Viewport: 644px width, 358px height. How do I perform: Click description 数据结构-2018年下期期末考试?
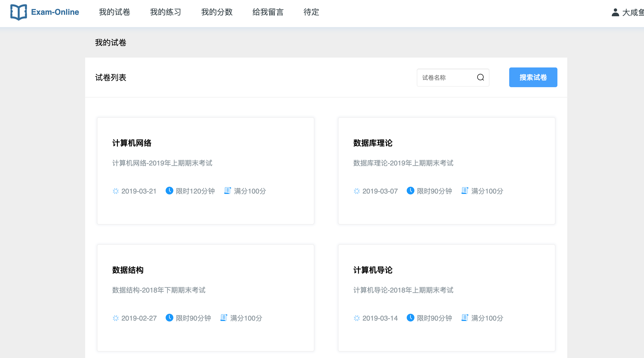pyautogui.click(x=159, y=290)
